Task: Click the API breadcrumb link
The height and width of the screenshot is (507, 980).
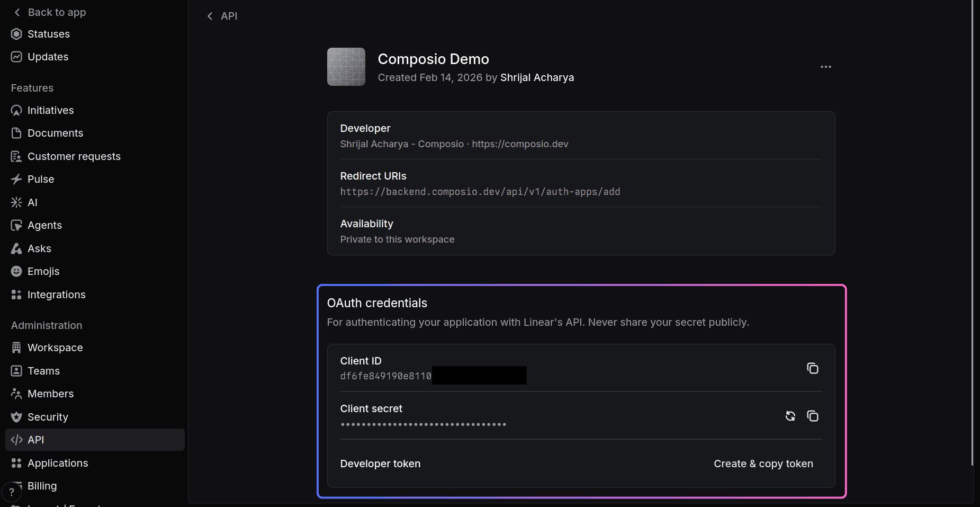Action: [x=229, y=16]
